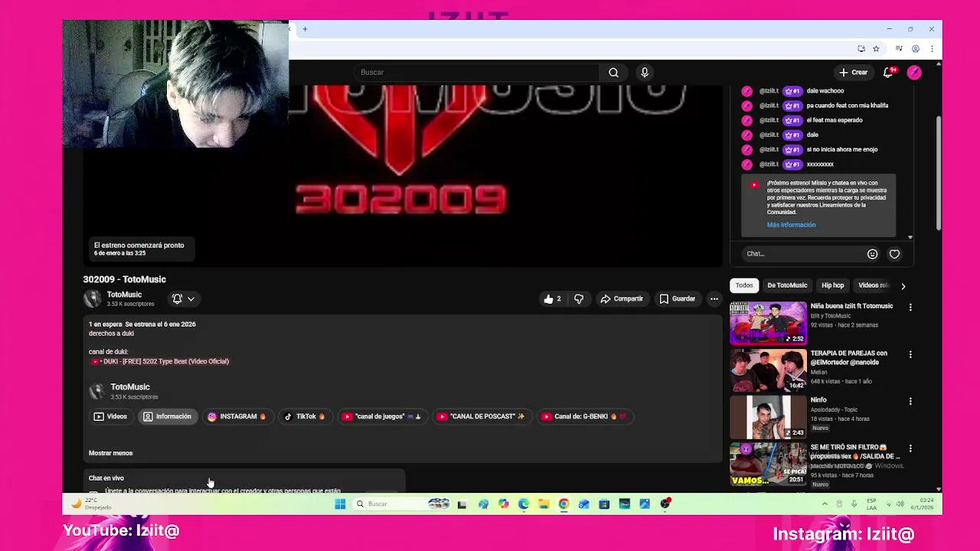Screen dimensions: 980x551
Task: Toggle the premiere notification bell reminder
Action: (177, 298)
